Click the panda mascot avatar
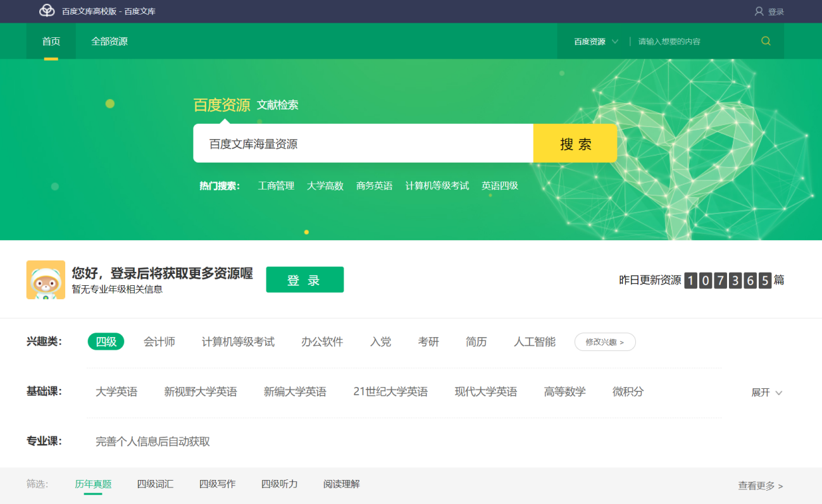822x504 pixels. point(45,279)
